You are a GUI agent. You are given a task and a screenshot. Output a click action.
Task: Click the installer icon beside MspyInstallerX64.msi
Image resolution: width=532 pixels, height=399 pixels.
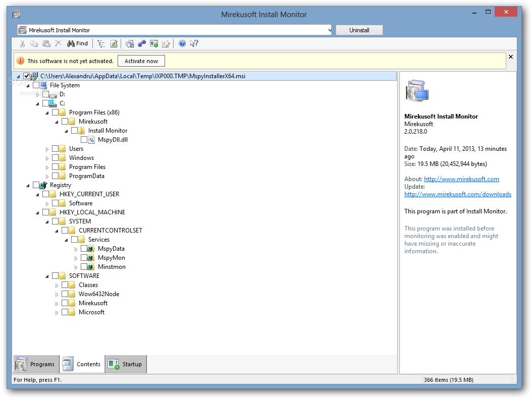tap(34, 76)
